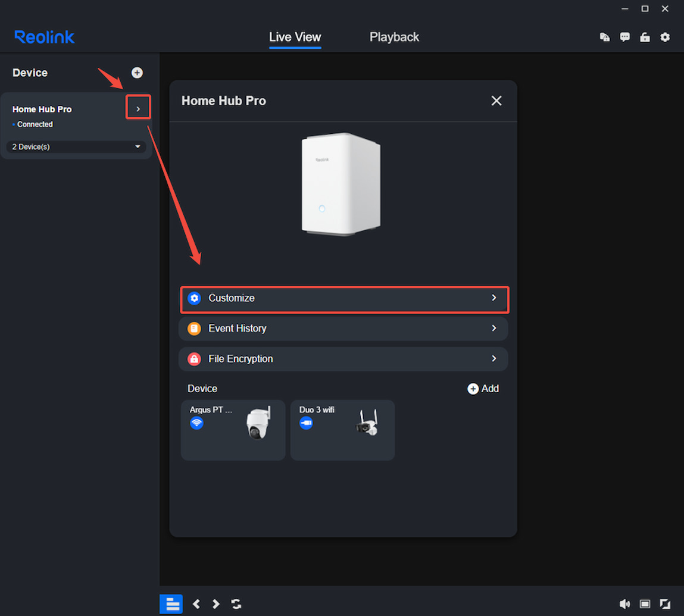Open the Duo 3 wifi camera card

(342, 430)
